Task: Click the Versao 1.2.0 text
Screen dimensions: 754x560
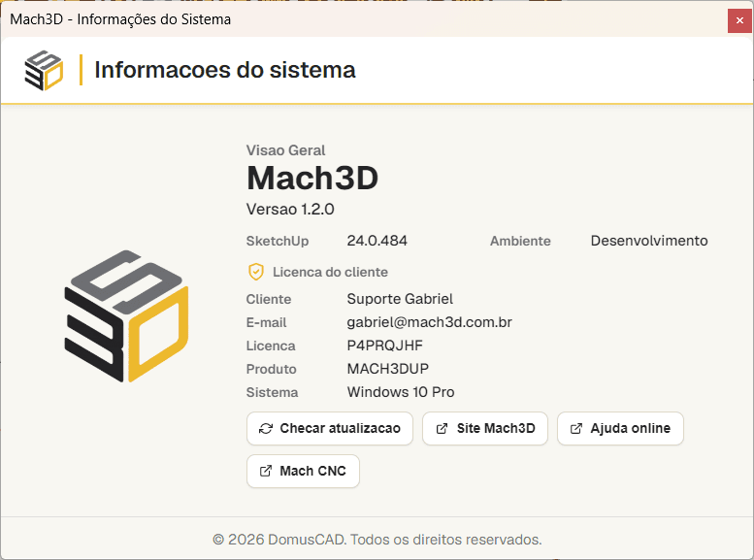Action: [x=290, y=210]
